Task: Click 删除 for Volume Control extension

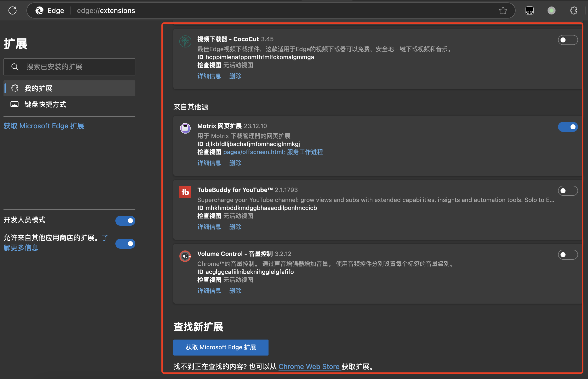Action: tap(235, 291)
